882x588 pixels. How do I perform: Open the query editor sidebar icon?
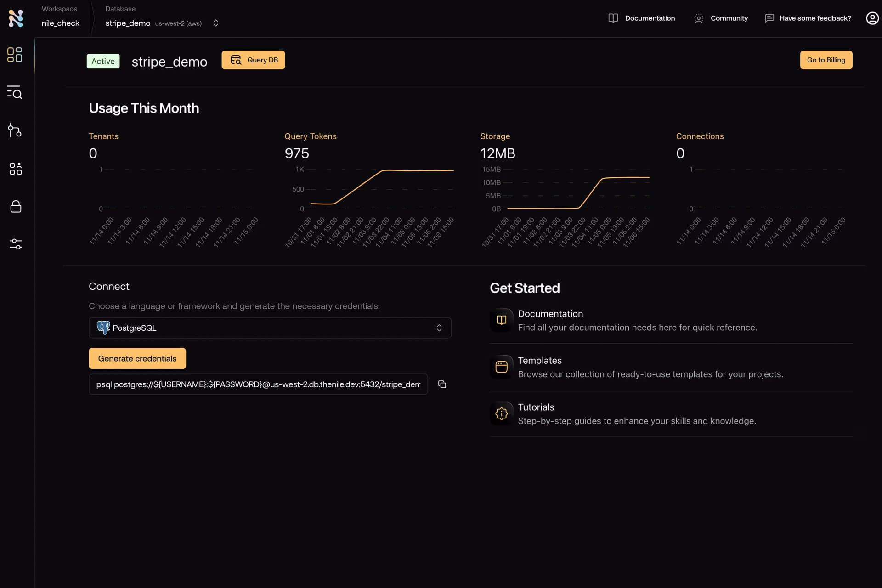[x=15, y=92]
